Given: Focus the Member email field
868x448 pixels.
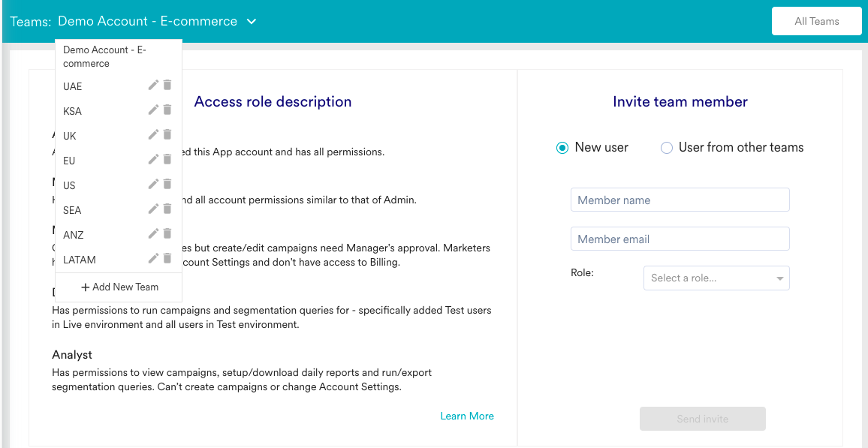Looking at the screenshot, I should tap(680, 239).
